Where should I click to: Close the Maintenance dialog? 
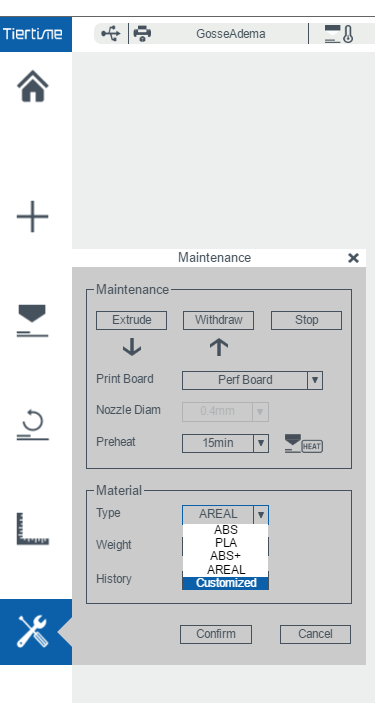coord(353,258)
